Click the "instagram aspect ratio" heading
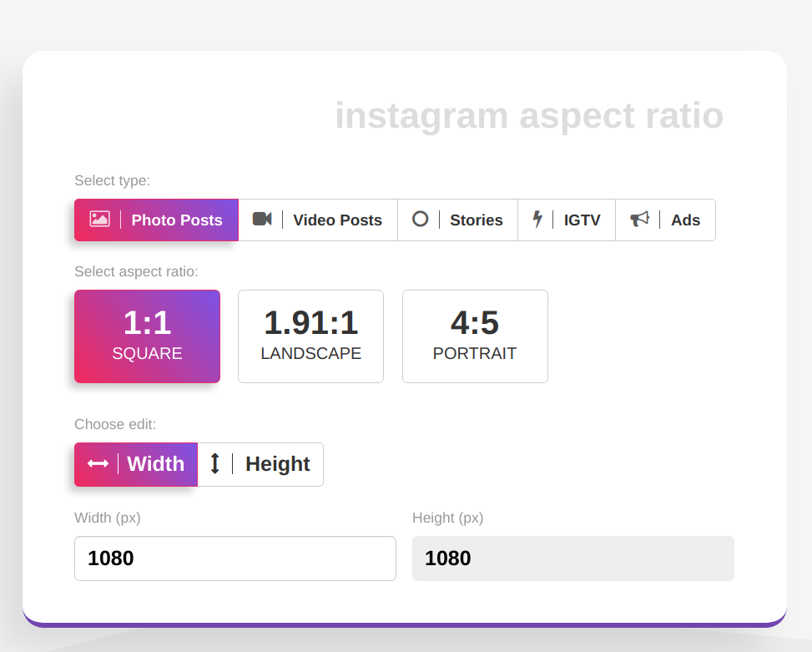Viewport: 812px width, 652px height. point(529,115)
